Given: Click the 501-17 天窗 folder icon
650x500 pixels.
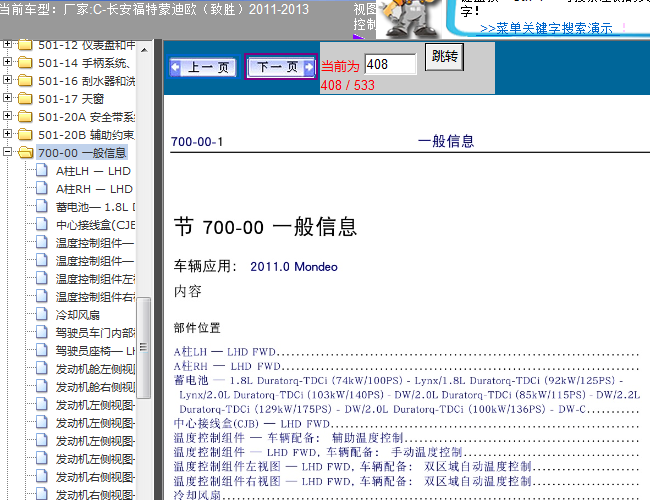Looking at the screenshot, I should [25, 99].
